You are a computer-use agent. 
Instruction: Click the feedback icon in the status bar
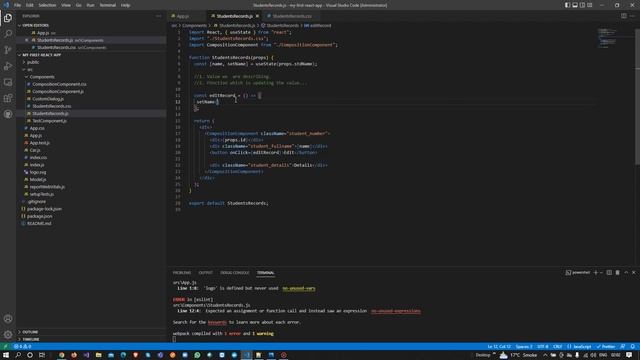click(x=623, y=346)
